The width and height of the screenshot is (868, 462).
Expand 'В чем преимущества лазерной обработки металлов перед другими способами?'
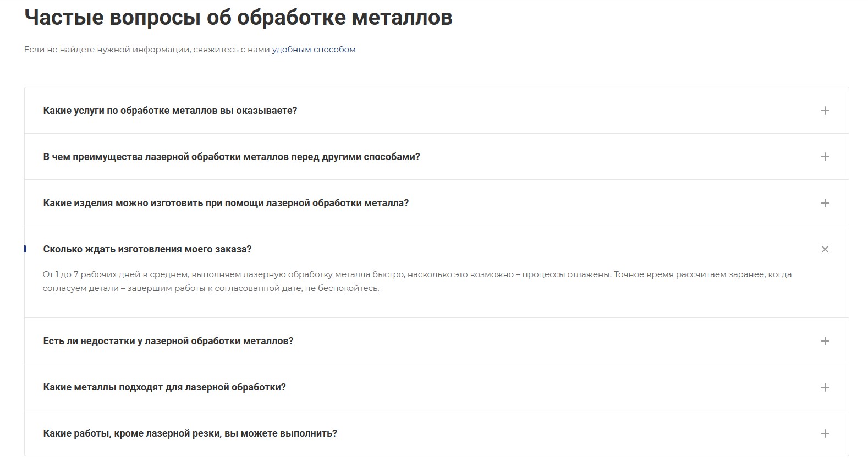pyautogui.click(x=231, y=156)
